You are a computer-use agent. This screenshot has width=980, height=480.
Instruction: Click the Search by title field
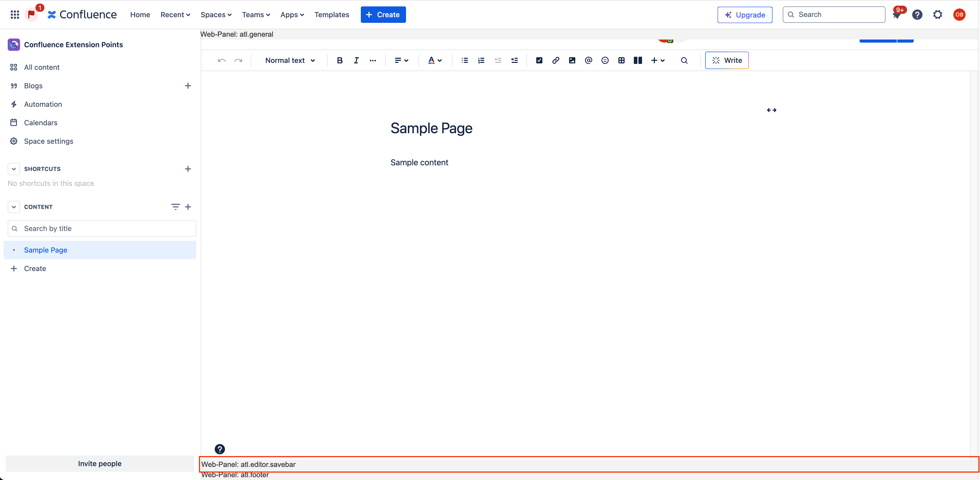(x=102, y=229)
